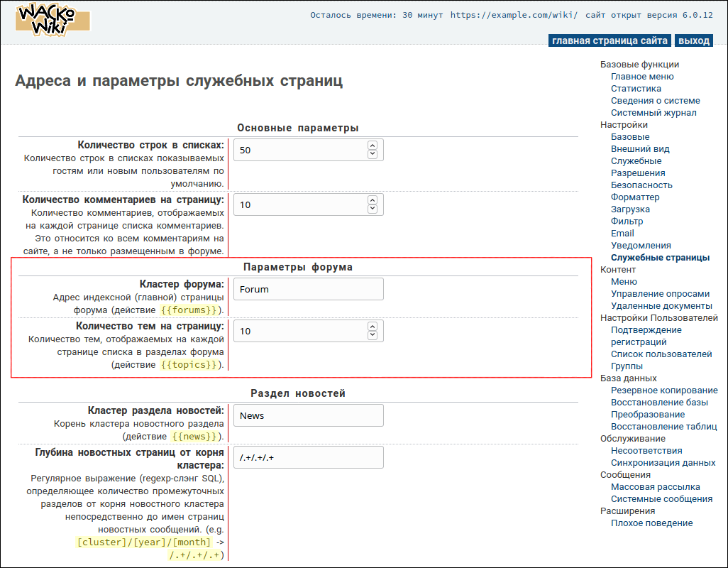The width and height of the screenshot is (728, 568).
Task: Increase the rows in lists value
Action: click(x=373, y=146)
